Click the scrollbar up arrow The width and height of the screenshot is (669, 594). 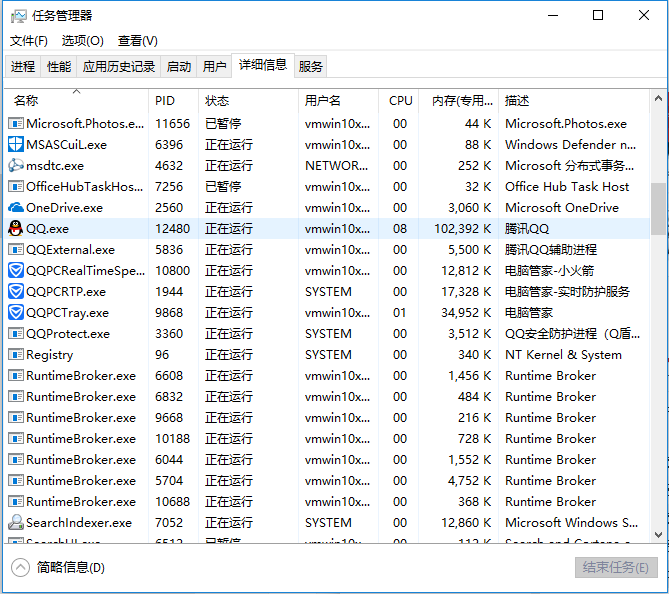tap(658, 99)
